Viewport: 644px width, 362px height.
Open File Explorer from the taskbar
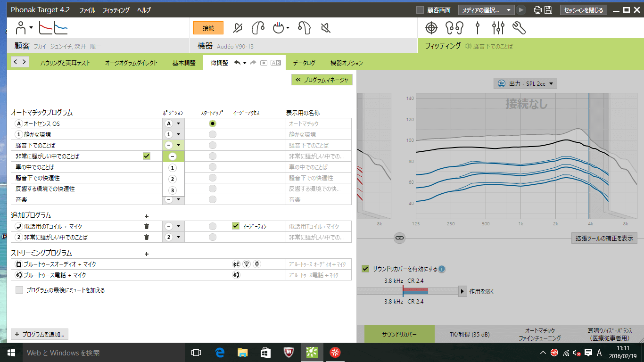click(242, 352)
